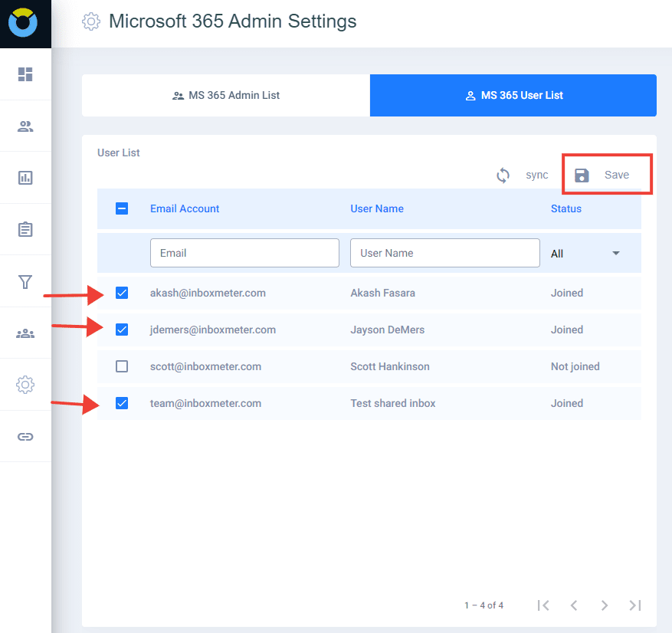672x633 pixels.
Task: Click the Email filter input field
Action: [x=244, y=253]
